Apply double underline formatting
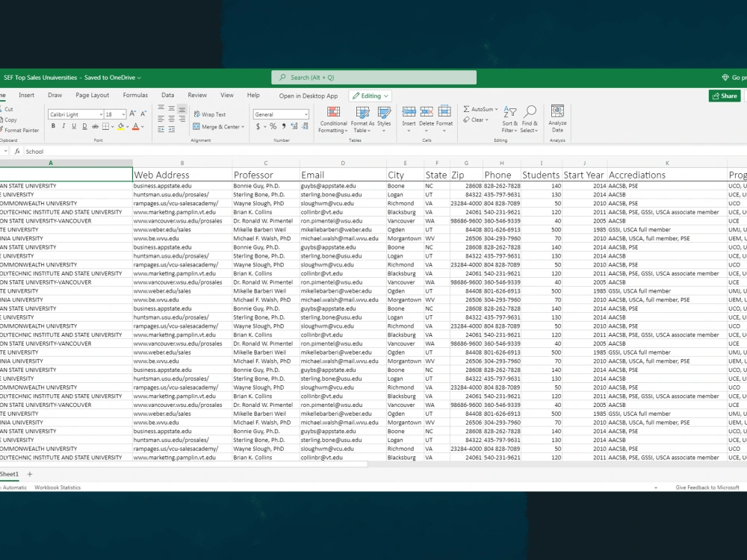 pyautogui.click(x=84, y=126)
